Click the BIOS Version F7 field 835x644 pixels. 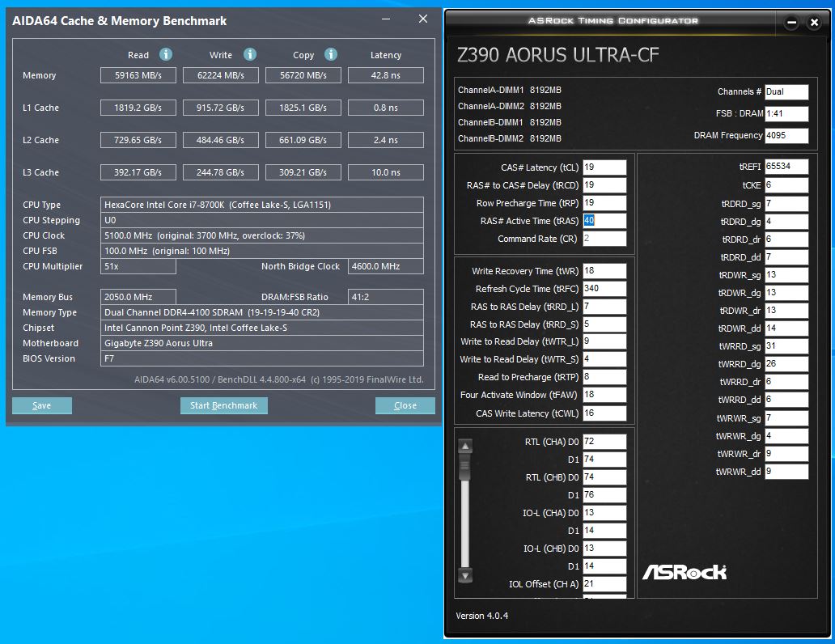pyautogui.click(x=262, y=358)
